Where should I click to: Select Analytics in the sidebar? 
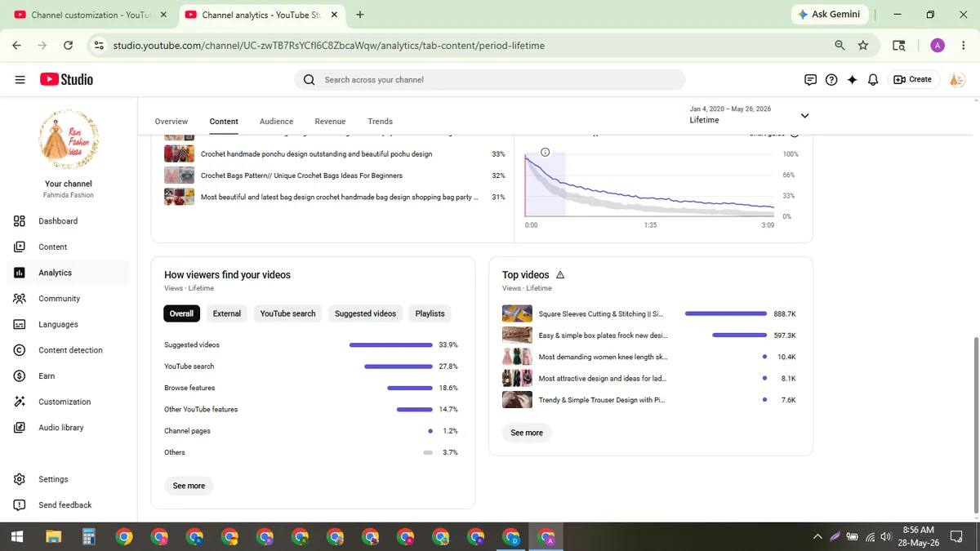click(69, 273)
